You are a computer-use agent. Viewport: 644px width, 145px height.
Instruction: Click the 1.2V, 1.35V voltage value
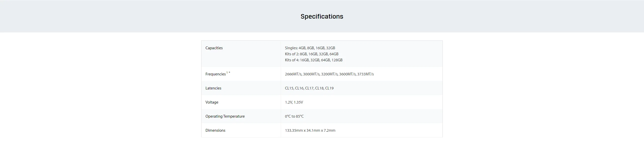pos(294,102)
